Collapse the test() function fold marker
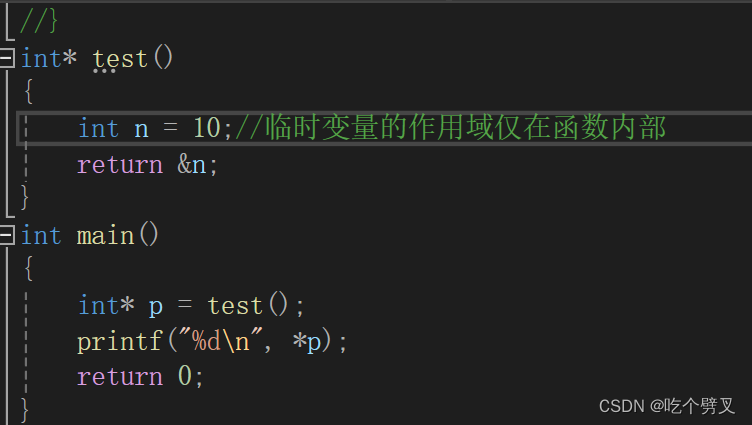Image resolution: width=752 pixels, height=425 pixels. pos(7,58)
